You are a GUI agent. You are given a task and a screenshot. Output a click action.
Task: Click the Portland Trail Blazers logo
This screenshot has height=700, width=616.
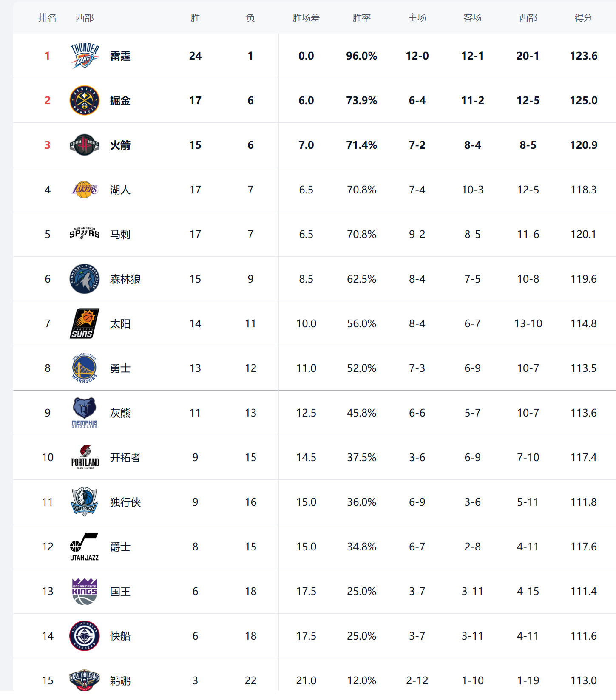coord(84,457)
